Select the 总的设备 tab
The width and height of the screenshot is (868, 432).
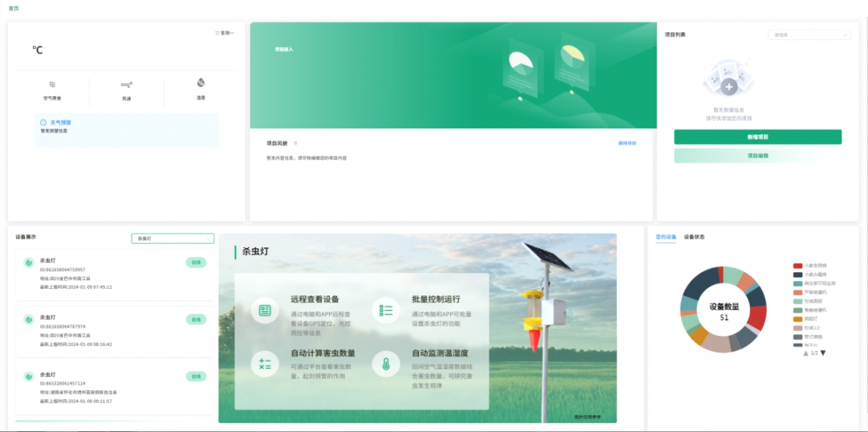click(x=666, y=237)
